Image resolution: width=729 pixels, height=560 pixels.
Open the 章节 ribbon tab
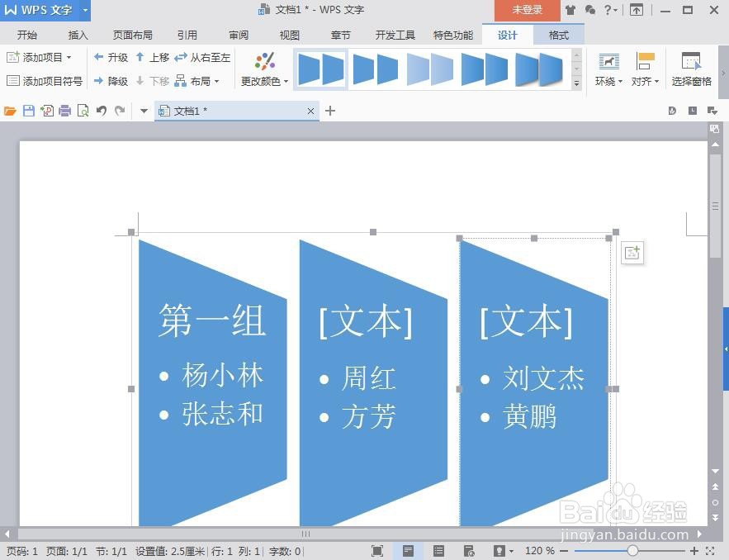point(340,35)
